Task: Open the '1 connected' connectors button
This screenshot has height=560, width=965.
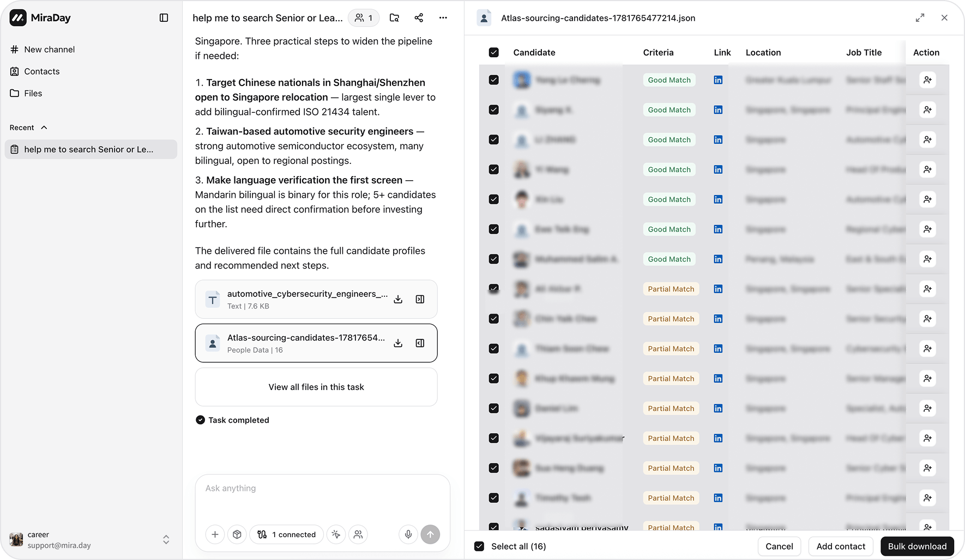Action: [287, 534]
